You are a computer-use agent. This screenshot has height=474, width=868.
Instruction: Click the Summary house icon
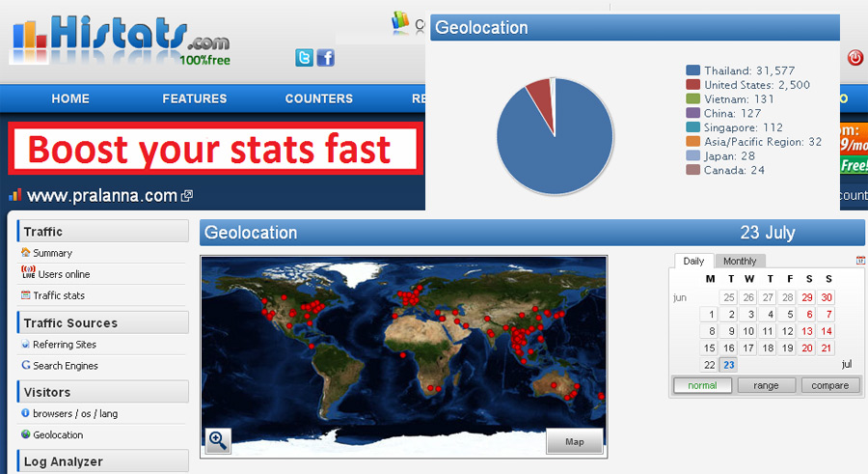pos(25,252)
